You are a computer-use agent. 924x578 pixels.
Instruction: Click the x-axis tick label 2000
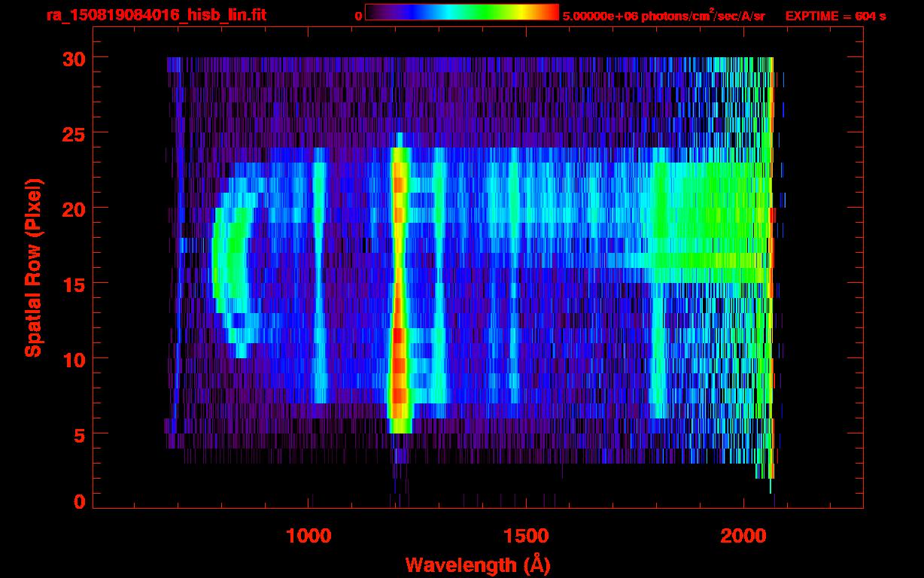(x=743, y=537)
